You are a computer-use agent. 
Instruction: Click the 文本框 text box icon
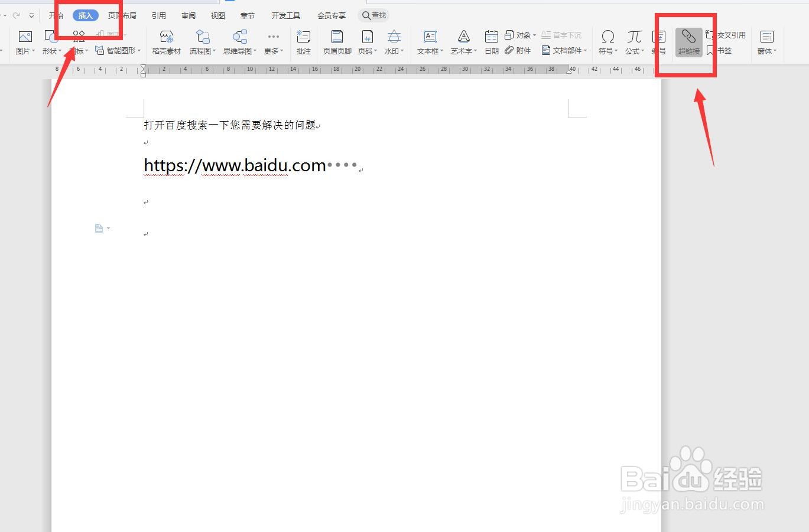coord(430,37)
